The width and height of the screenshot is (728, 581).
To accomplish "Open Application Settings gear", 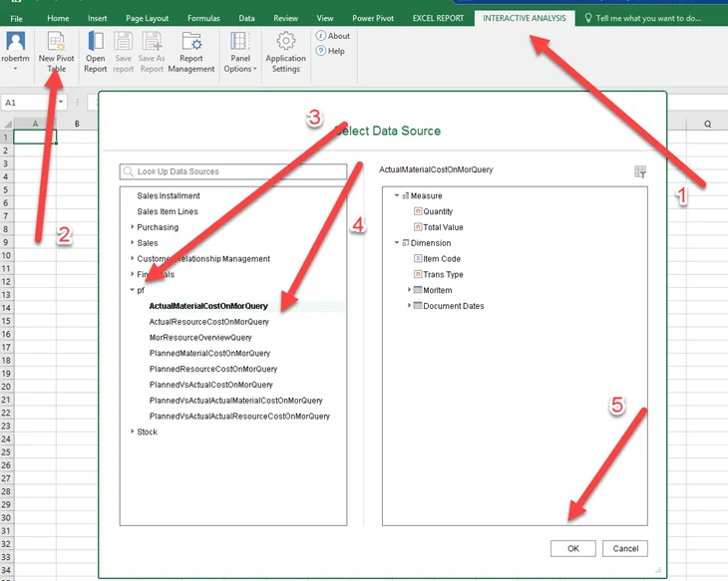I will pyautogui.click(x=285, y=42).
